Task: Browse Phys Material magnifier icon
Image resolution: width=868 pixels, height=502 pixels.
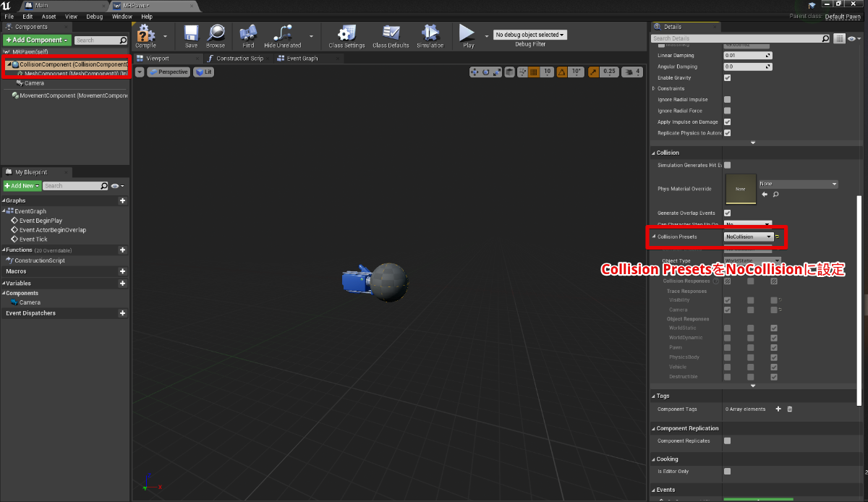Action: 775,195
